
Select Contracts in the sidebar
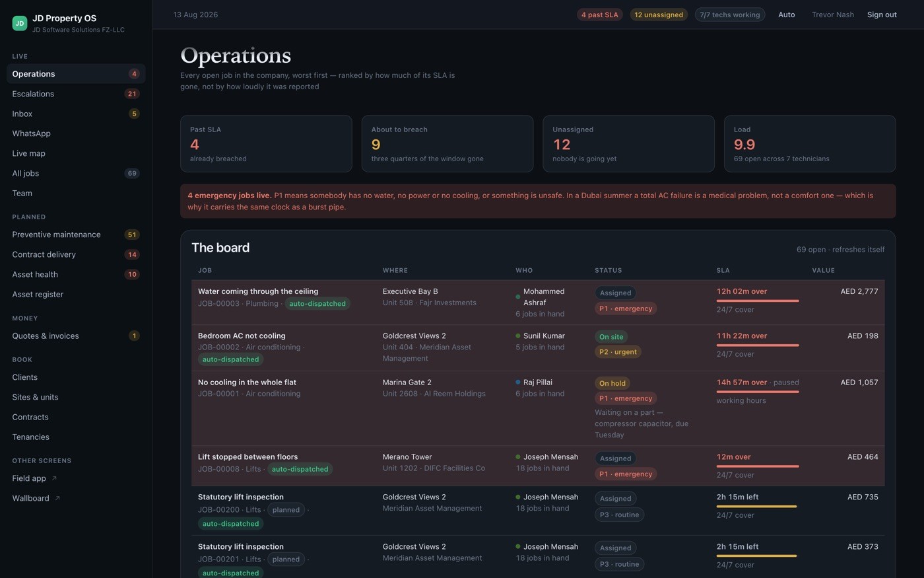point(76,417)
